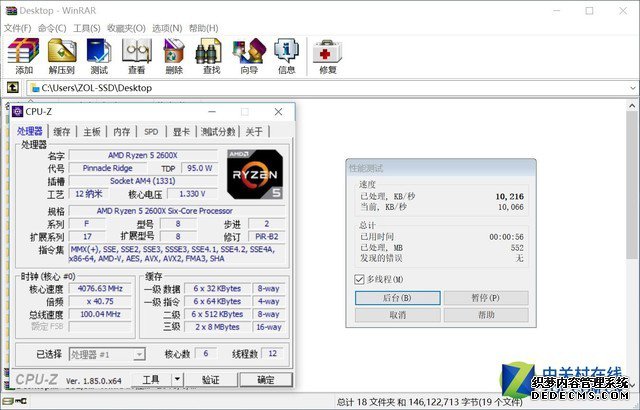Click the Help (帮助) button in benchmark dialog

tap(486, 315)
